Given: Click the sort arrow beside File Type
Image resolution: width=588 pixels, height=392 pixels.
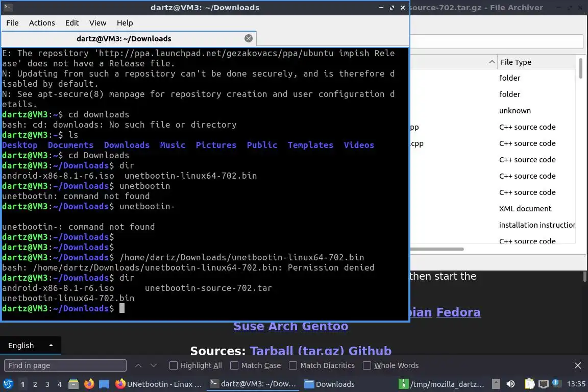Looking at the screenshot, I should 492,62.
